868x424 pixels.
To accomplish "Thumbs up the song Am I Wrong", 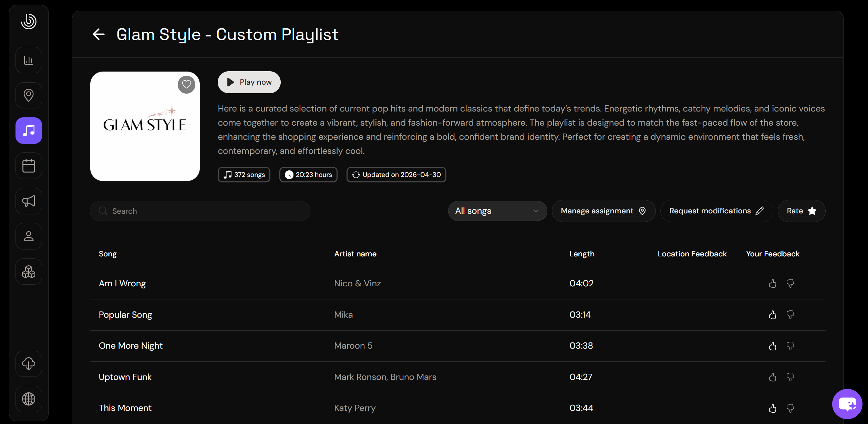I will click(x=773, y=284).
